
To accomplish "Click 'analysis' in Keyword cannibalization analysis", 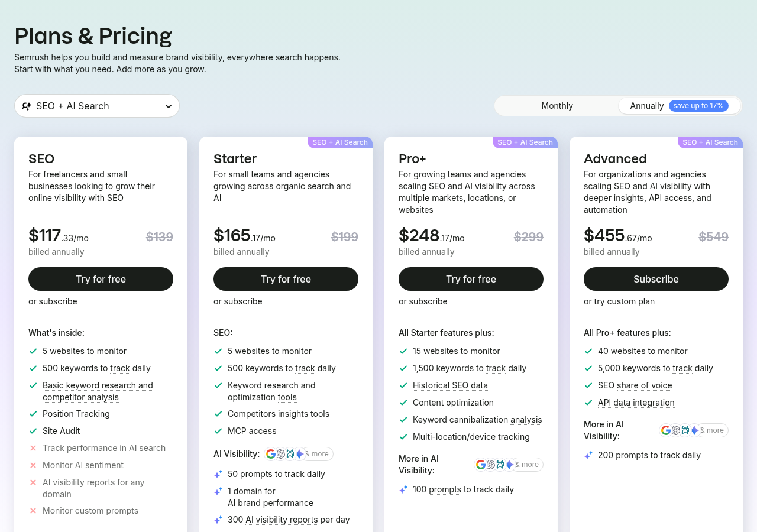I will [x=526, y=420].
